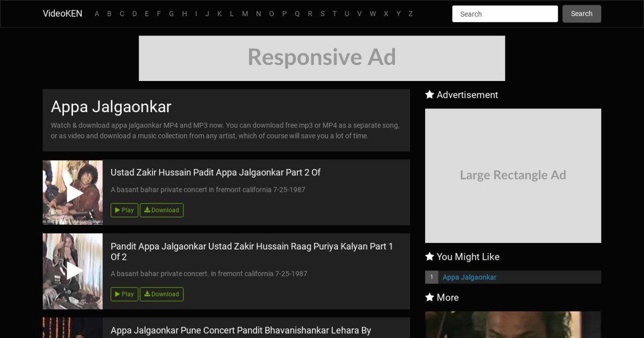Click the search text input field
This screenshot has height=338, width=644.
pyautogui.click(x=504, y=14)
